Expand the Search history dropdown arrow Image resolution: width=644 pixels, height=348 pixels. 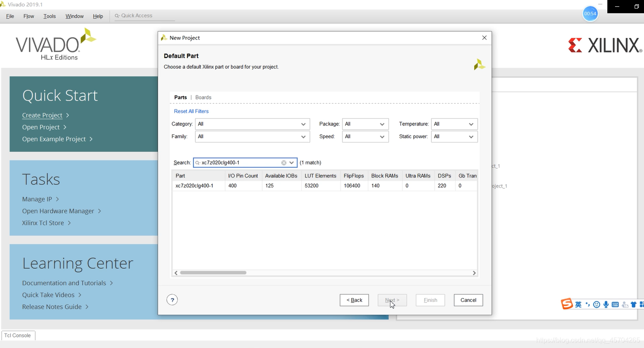click(x=292, y=162)
